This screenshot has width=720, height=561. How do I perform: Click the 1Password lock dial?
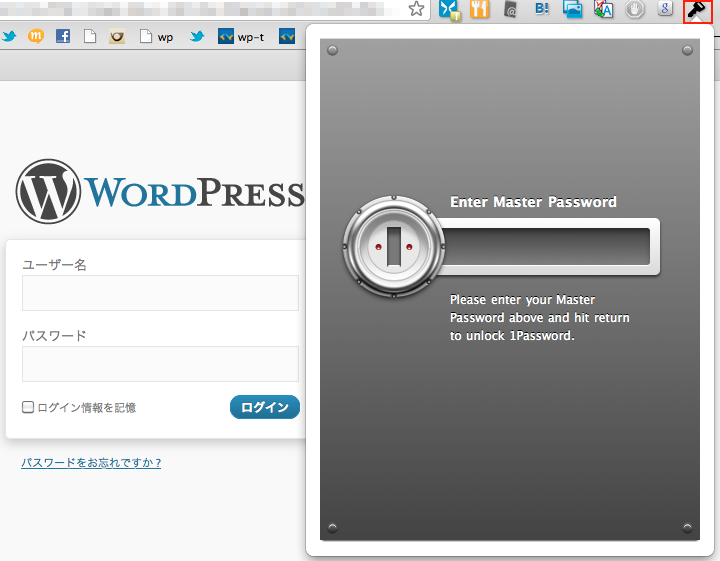tap(394, 247)
